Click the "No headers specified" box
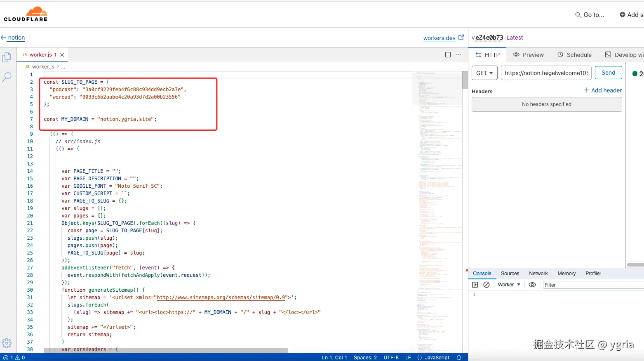Viewport: 644px width, 361px height. coord(547,104)
